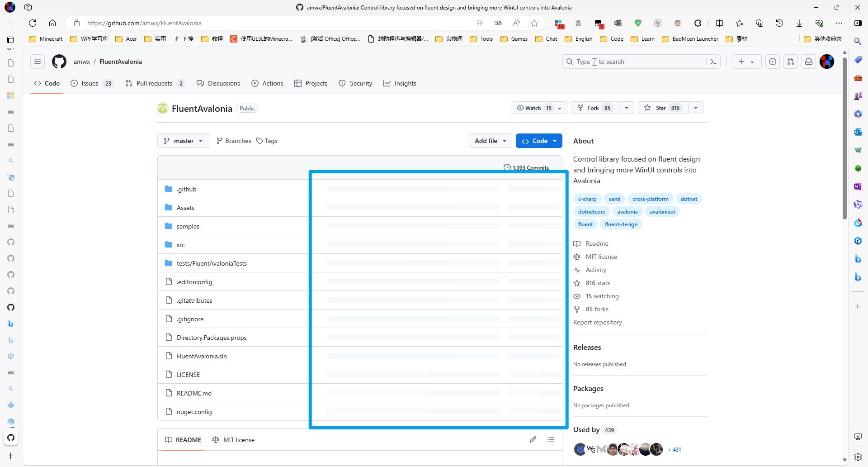The image size is (868, 467).
Task: Refresh the browser page
Action: (33, 23)
